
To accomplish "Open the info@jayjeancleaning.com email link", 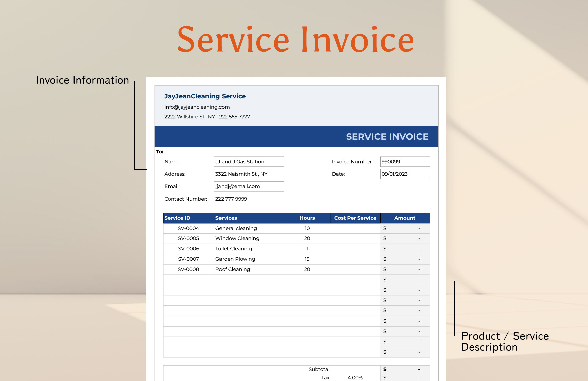I will [197, 107].
